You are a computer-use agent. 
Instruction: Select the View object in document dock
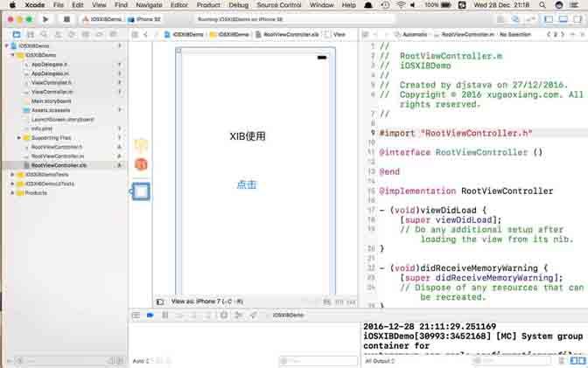pyautogui.click(x=141, y=191)
